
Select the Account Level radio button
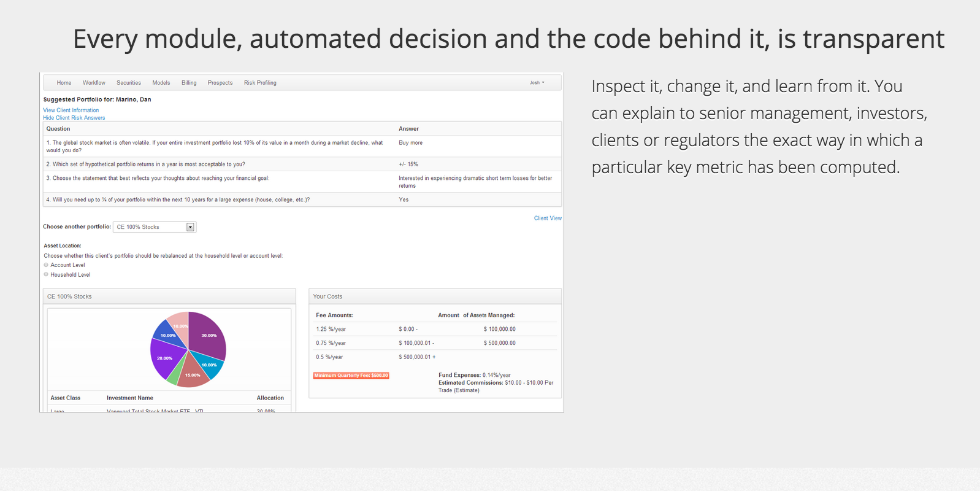(46, 265)
